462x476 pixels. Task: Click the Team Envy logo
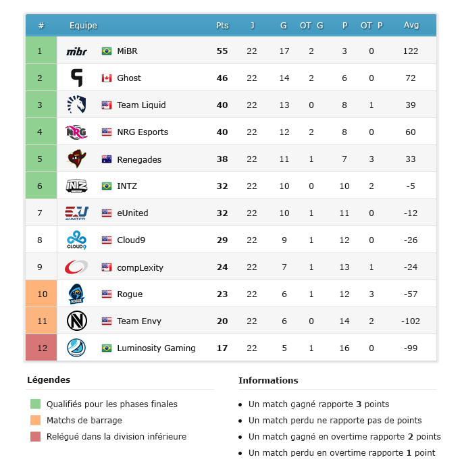pyautogui.click(x=76, y=321)
